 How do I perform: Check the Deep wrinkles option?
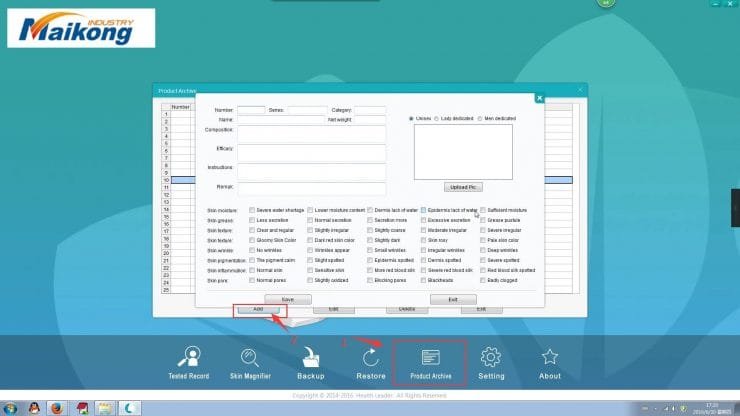[482, 250]
